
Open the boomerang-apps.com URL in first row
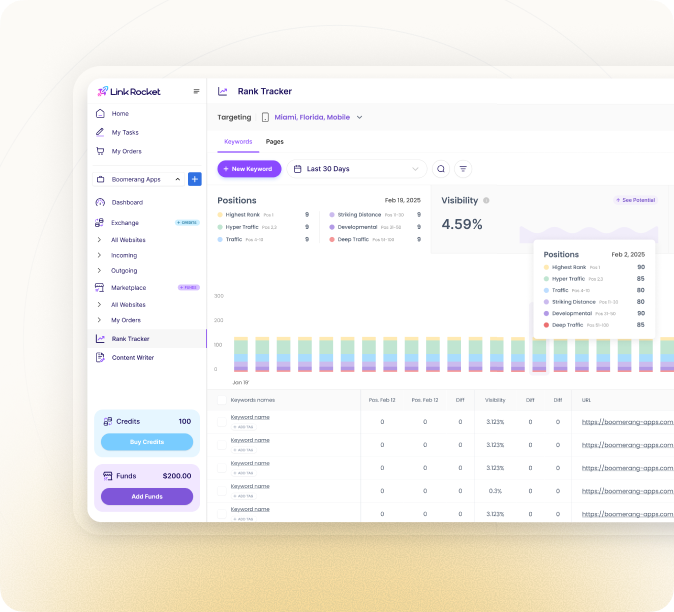pyautogui.click(x=628, y=422)
